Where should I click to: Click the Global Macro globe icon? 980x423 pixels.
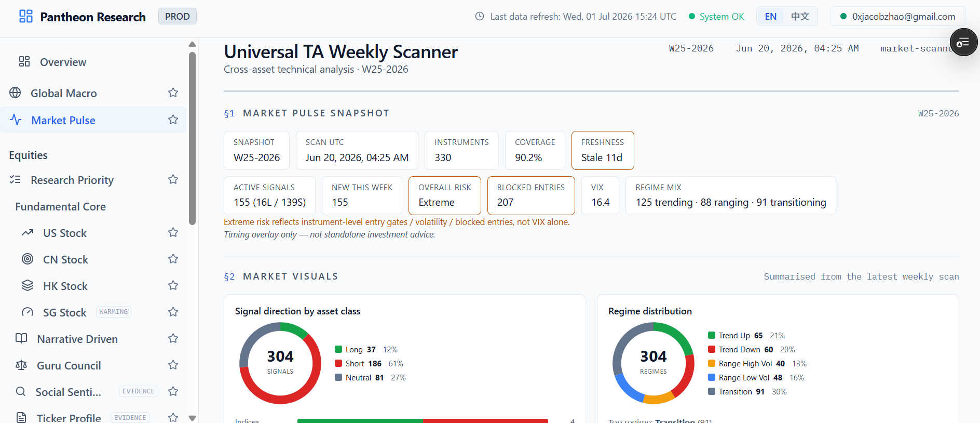pos(16,93)
